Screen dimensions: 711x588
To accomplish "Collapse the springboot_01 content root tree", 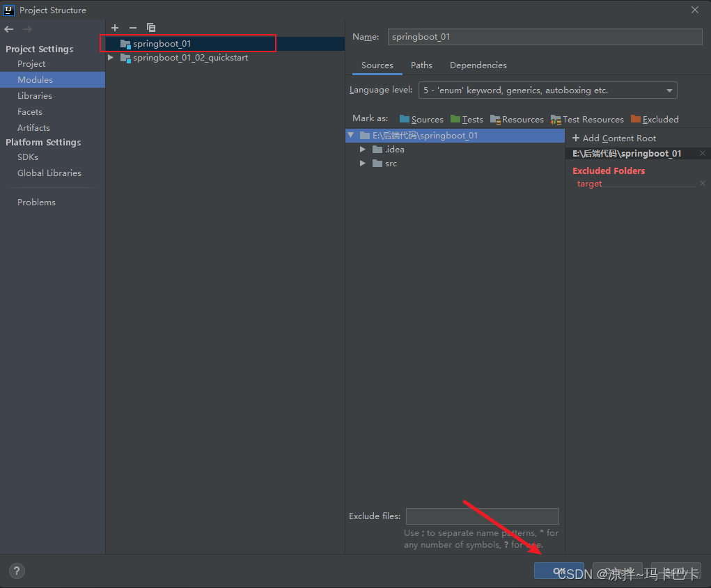I will coord(350,135).
